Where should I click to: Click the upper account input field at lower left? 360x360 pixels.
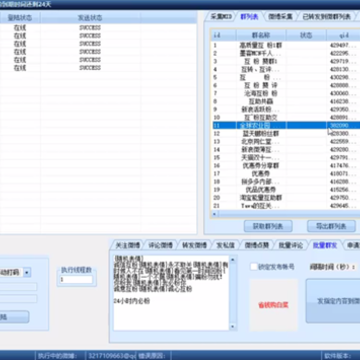point(18,287)
